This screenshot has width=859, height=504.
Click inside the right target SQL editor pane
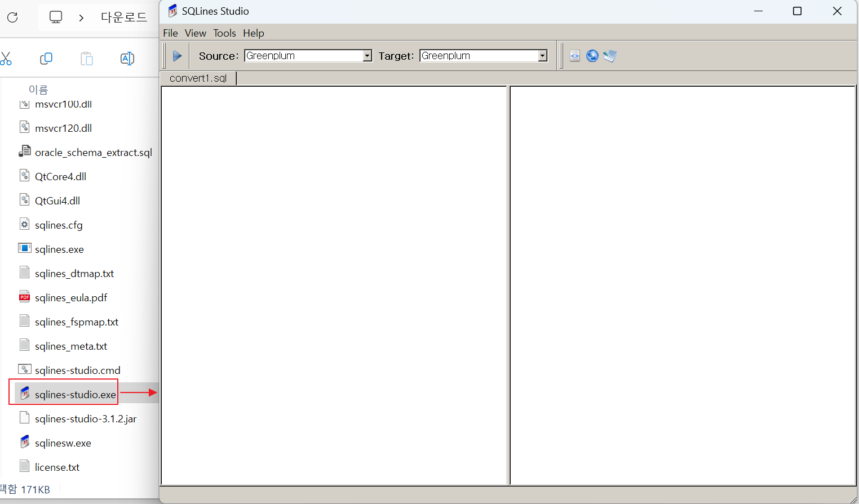pyautogui.click(x=683, y=285)
